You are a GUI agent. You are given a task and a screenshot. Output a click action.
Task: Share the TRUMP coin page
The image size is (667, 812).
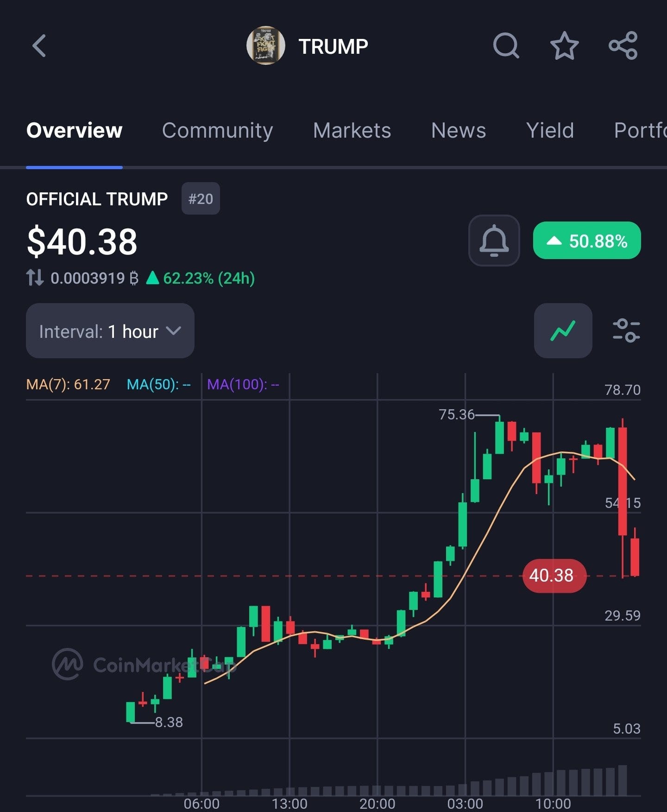(623, 46)
